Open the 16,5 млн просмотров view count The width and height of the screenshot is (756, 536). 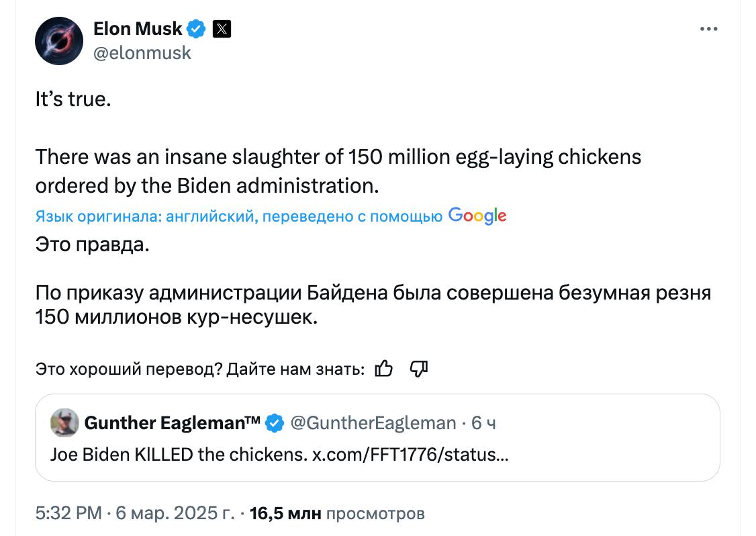pos(337,514)
